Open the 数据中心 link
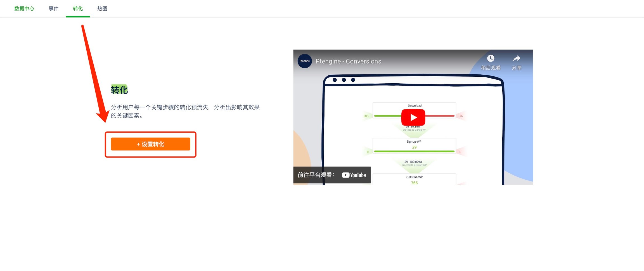The height and width of the screenshot is (271, 644). (24, 9)
